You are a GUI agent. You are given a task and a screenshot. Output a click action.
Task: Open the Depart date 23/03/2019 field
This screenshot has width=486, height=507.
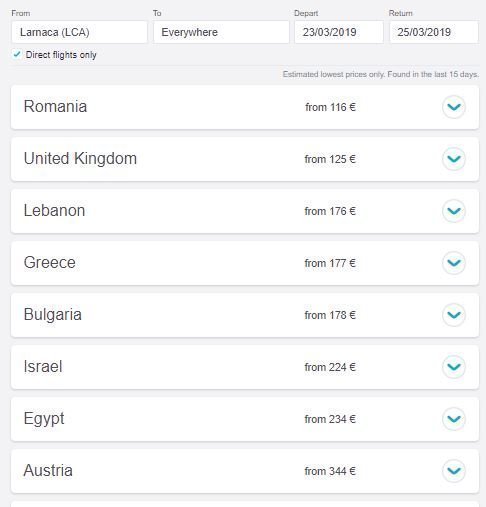click(x=339, y=32)
